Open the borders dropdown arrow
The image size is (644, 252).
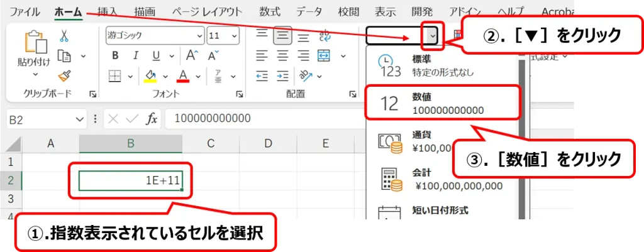tap(131, 76)
